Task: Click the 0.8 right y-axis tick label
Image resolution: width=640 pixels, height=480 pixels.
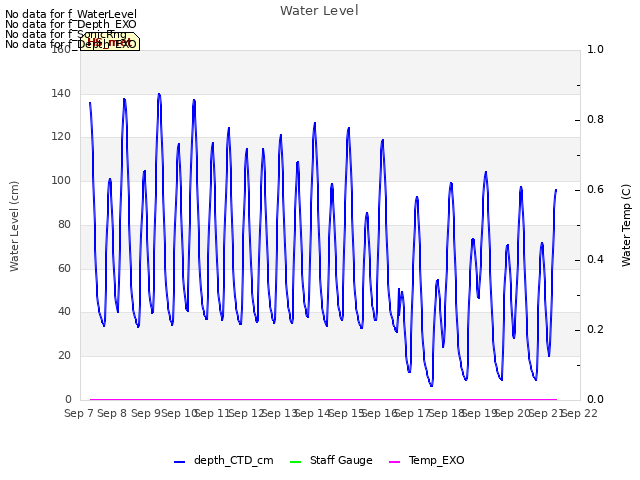Action: pyautogui.click(x=595, y=120)
